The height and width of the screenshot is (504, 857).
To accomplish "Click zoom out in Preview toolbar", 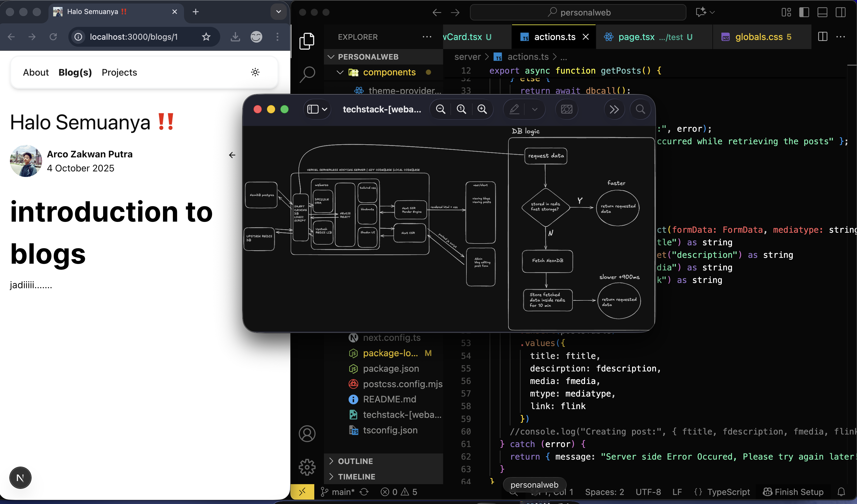I will 440,109.
